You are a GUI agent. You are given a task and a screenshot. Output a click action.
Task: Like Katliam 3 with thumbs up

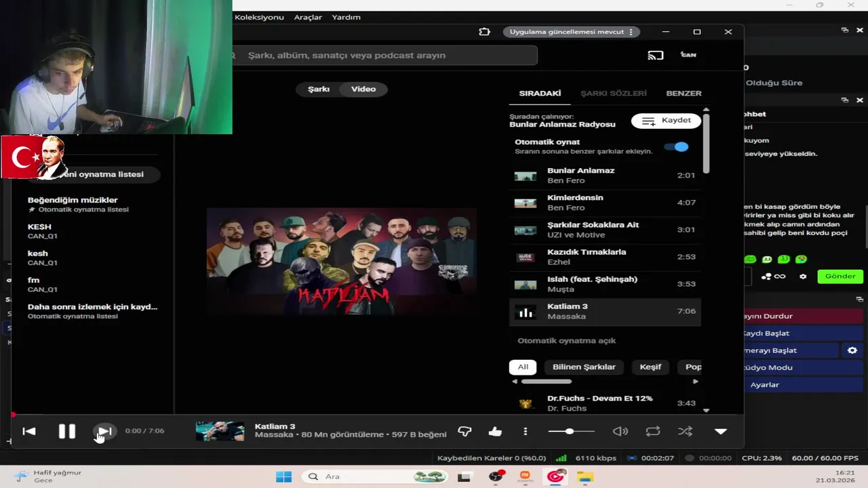point(495,431)
